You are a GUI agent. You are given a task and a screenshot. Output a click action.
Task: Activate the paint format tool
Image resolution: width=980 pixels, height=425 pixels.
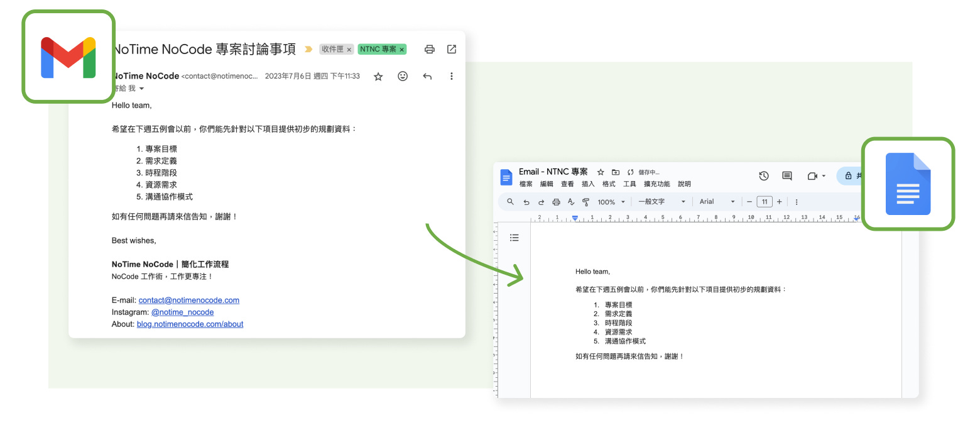pyautogui.click(x=585, y=202)
